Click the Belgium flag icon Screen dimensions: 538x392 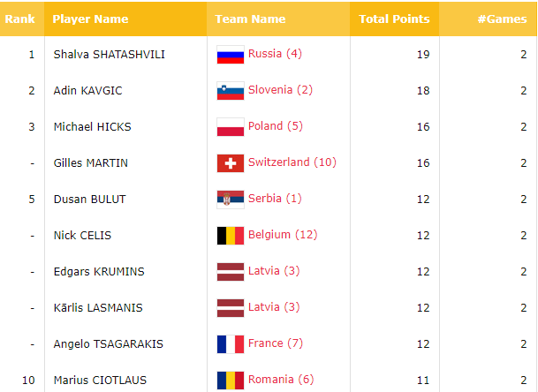coord(231,236)
